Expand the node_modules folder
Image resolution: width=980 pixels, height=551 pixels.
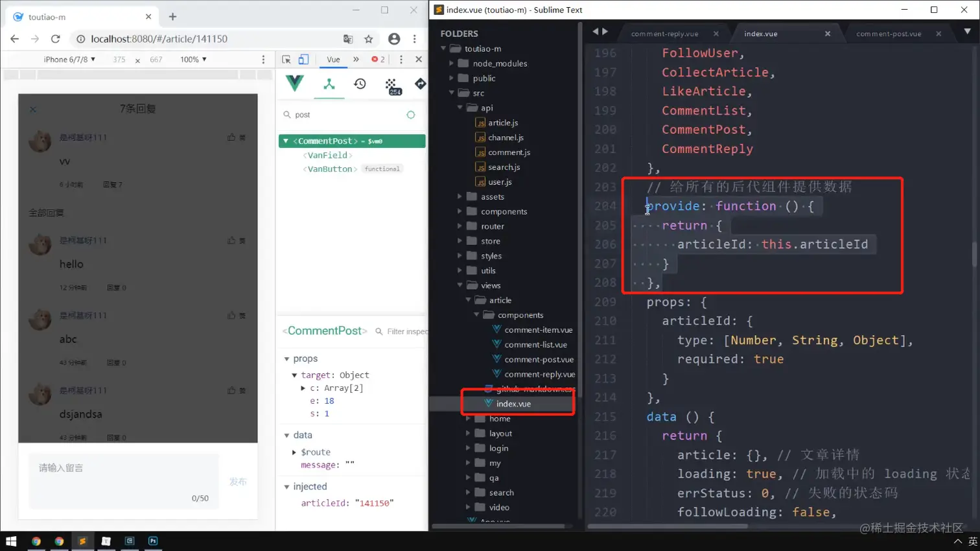[452, 64]
